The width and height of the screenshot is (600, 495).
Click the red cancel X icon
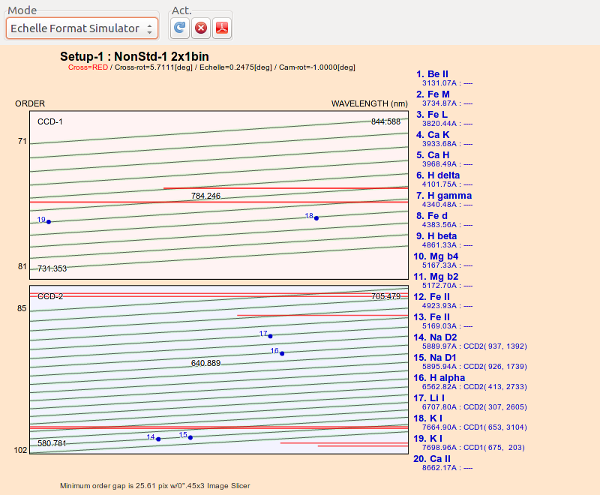[201, 28]
